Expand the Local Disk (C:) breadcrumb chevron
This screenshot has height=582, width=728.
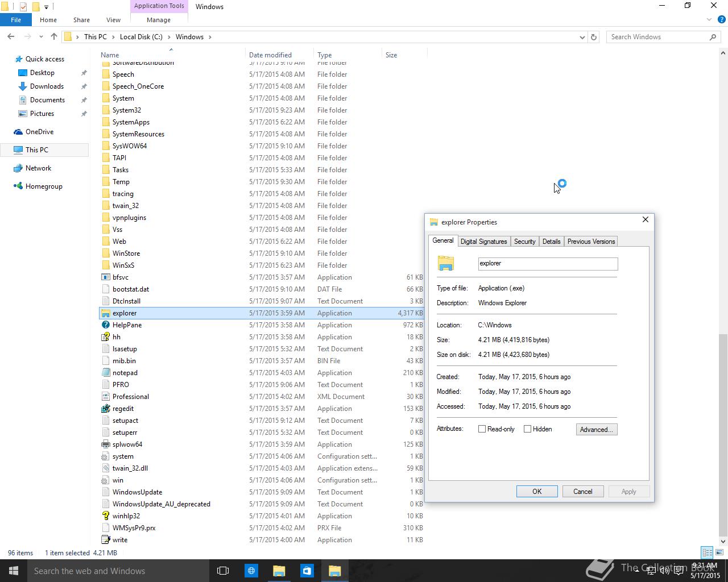coord(168,37)
